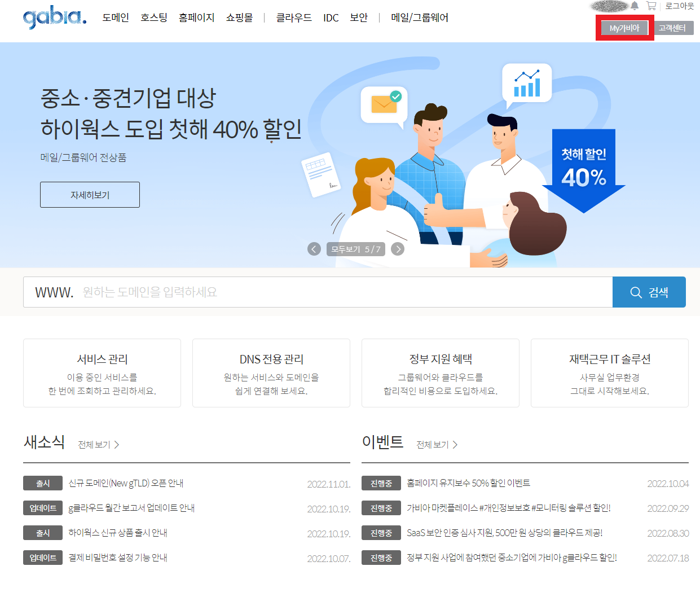Viewport: 700px width, 601px height.
Task: Click date 2022.11.01. in news list
Action: pyautogui.click(x=329, y=484)
